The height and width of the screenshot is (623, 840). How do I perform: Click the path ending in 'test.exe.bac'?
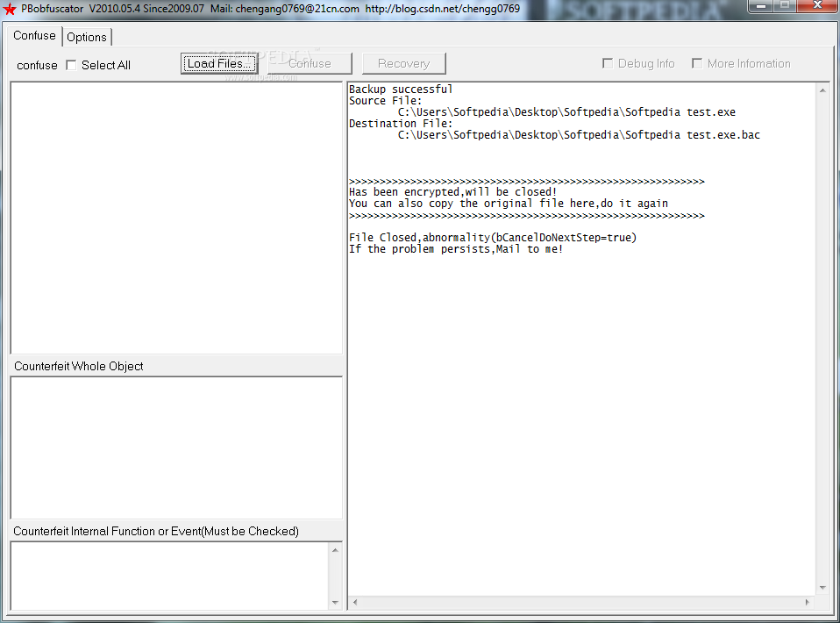[579, 134]
